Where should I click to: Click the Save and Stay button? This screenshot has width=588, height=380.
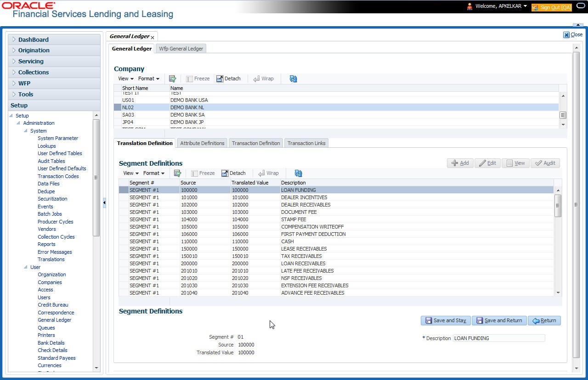pos(446,320)
